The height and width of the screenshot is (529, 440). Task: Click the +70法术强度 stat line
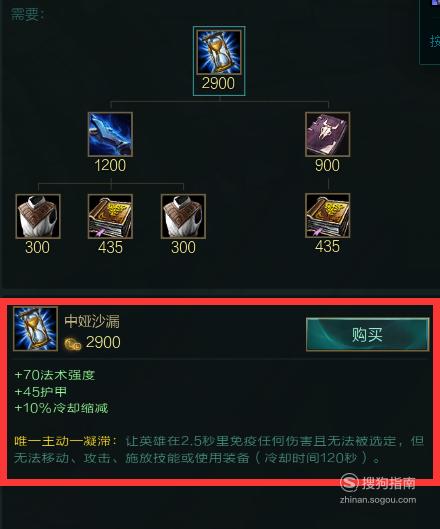[55, 375]
